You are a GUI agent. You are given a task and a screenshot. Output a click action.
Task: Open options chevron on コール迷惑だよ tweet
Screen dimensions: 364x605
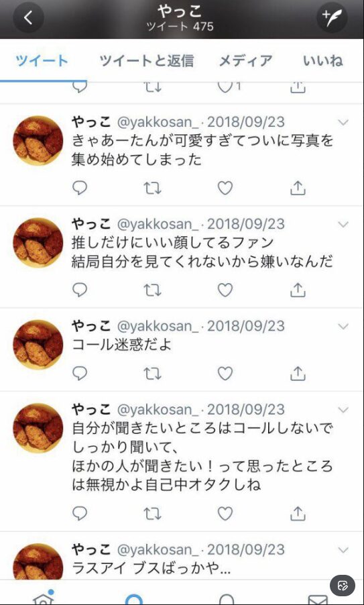tap(343, 327)
